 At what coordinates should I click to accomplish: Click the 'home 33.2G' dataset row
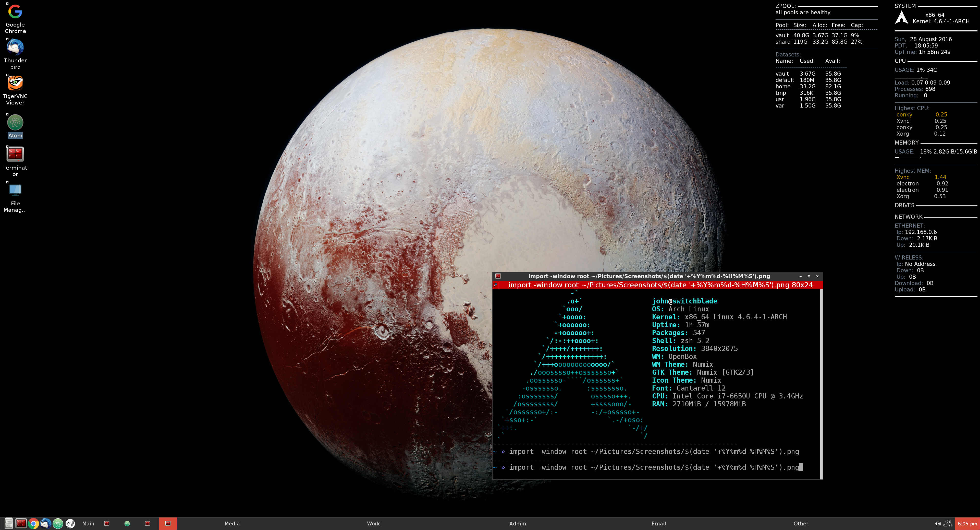(808, 86)
